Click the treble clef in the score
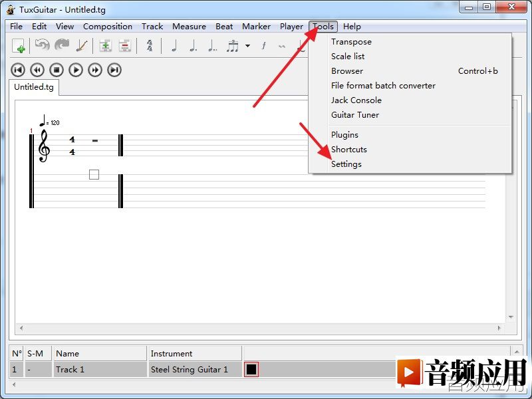 pyautogui.click(x=44, y=146)
